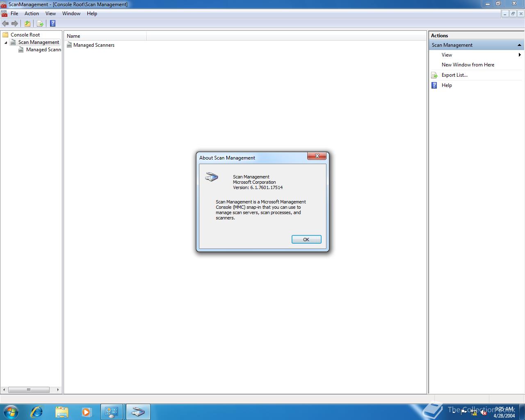Viewport: 525px width, 420px height.
Task: Click the Up one level folder icon
Action: [x=27, y=23]
